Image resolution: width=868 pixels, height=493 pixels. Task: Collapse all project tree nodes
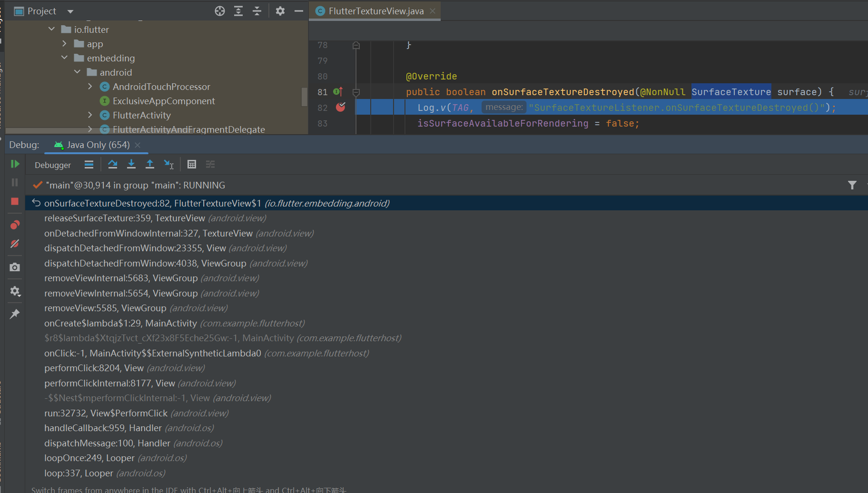click(257, 11)
